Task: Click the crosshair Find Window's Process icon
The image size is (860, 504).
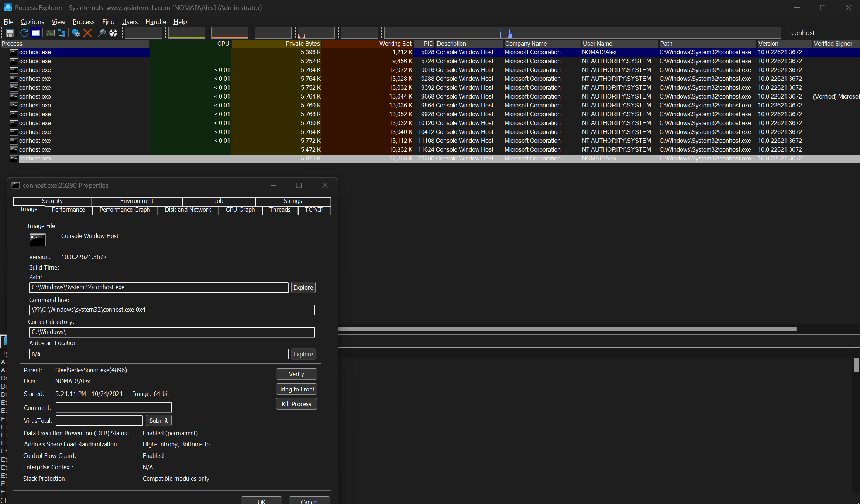Action: point(113,33)
